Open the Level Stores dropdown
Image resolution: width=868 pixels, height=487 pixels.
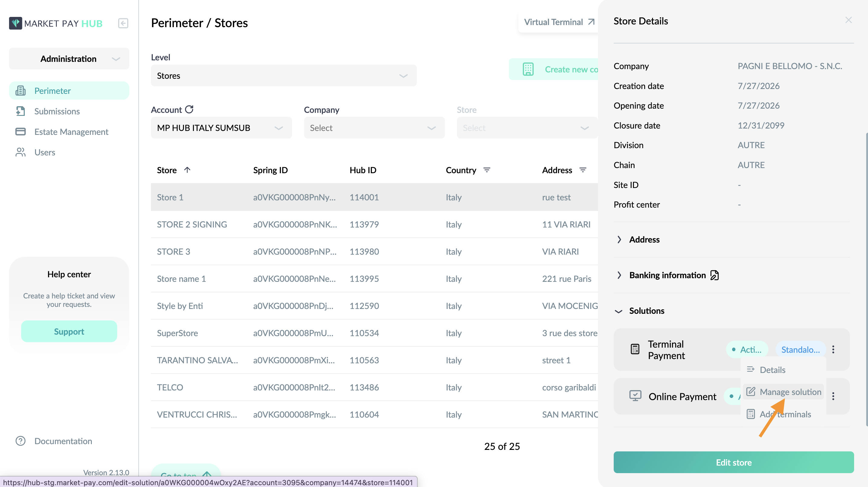(x=284, y=75)
